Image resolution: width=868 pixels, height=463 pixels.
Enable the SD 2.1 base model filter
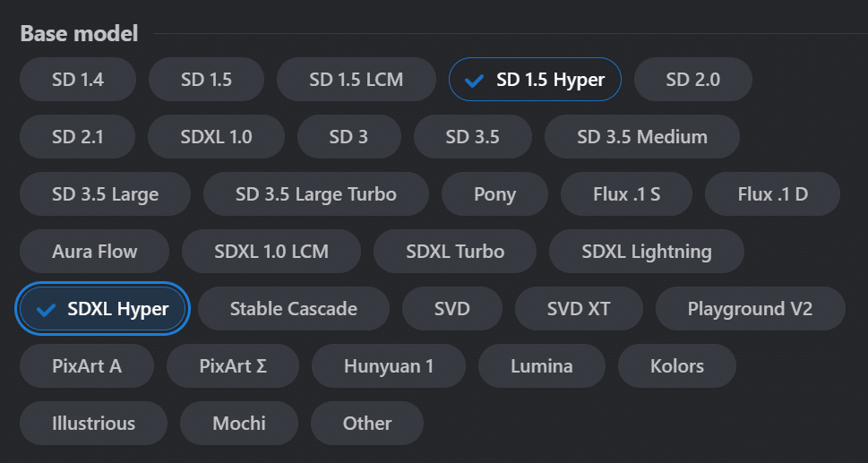point(78,137)
